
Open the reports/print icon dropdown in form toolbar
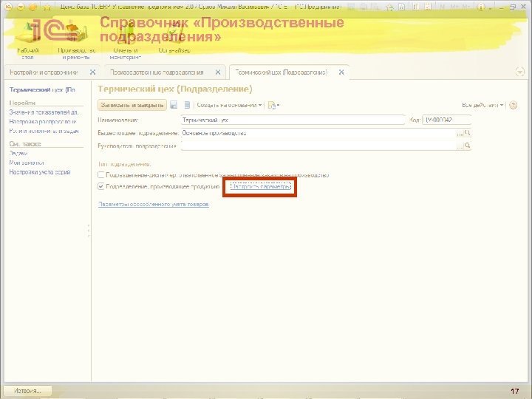click(x=273, y=105)
